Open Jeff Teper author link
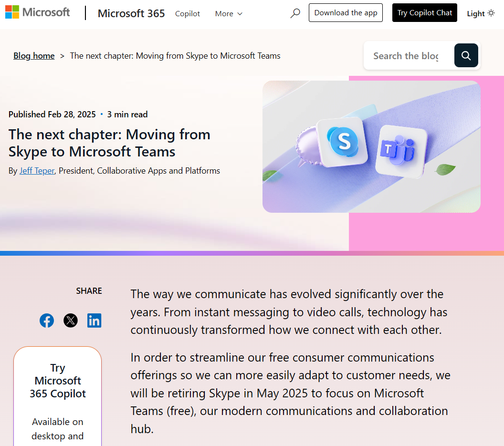Screen dimensions: 504x446 tap(37, 171)
